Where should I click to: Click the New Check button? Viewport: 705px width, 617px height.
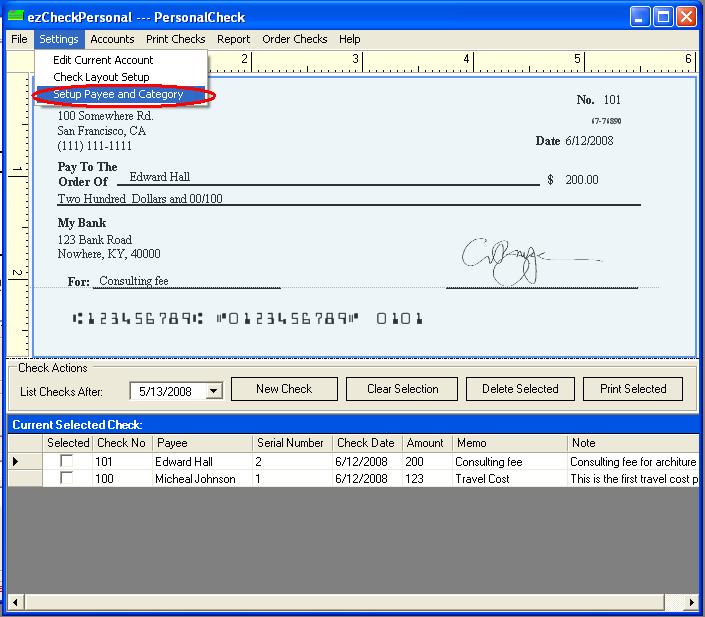point(284,389)
